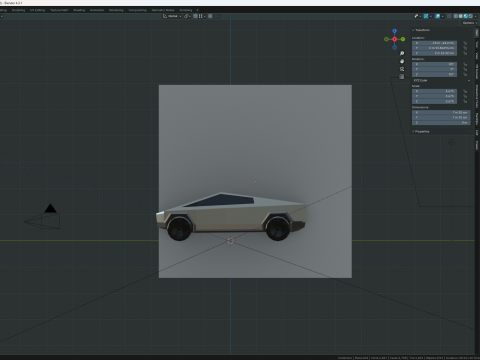Lock the Rotation Y value
This screenshot has height=360, width=480.
pos(465,69)
